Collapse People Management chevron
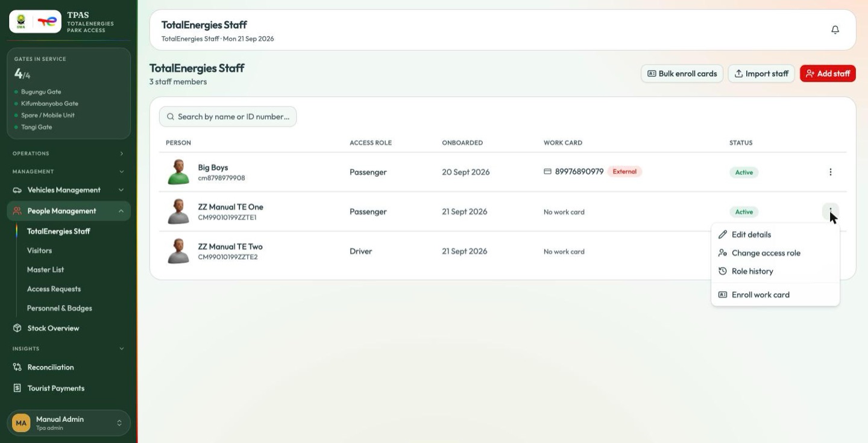The height and width of the screenshot is (443, 868). (x=121, y=211)
